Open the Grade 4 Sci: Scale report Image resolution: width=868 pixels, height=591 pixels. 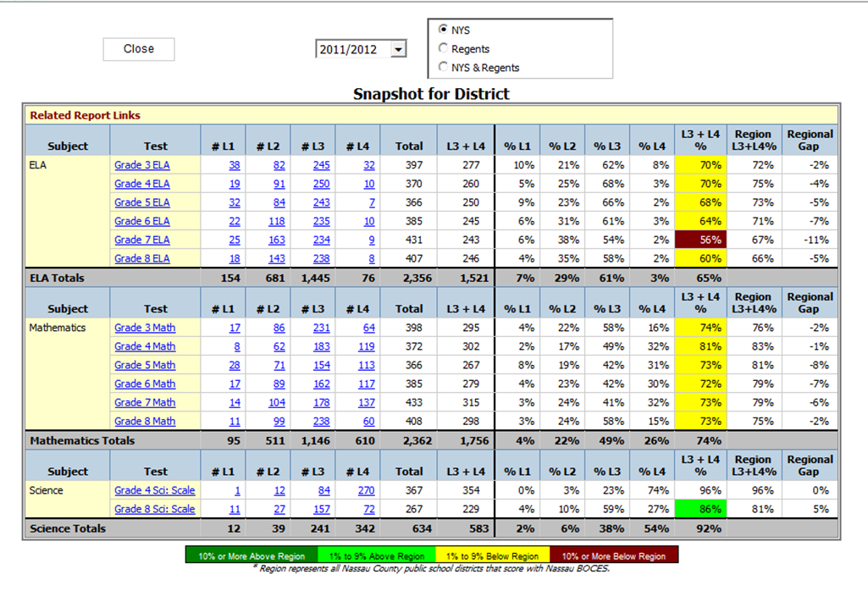click(x=155, y=490)
